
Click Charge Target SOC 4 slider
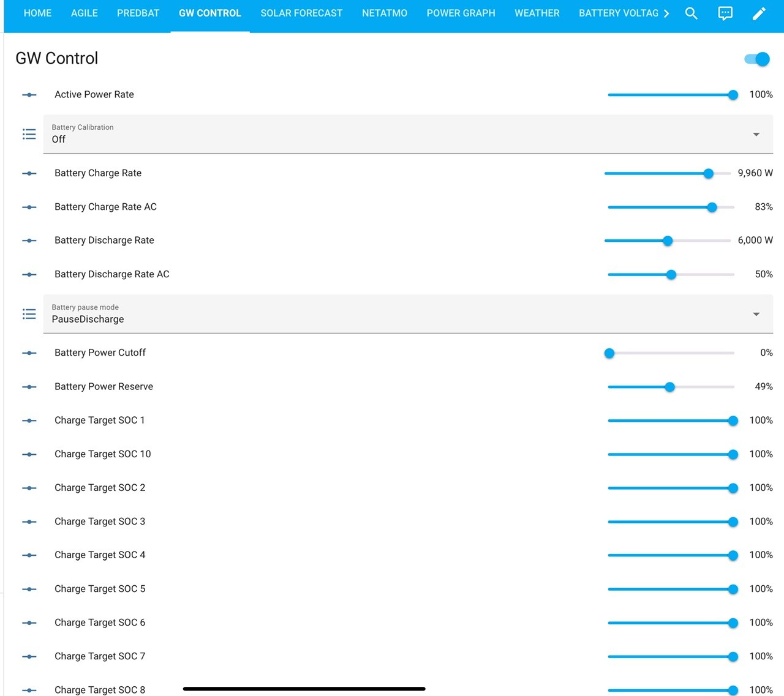pos(671,555)
